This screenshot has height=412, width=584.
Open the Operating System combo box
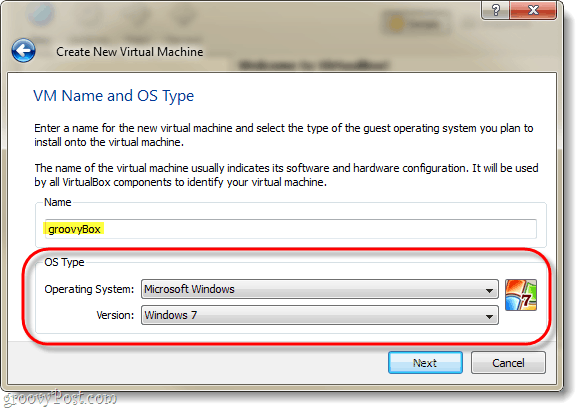coord(320,289)
